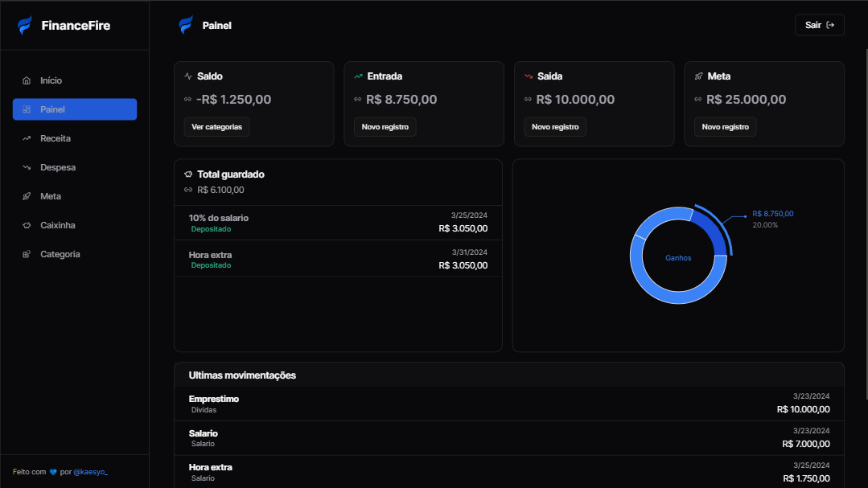Click the flame logo next to Painel header
The image size is (868, 488).
coord(186,26)
